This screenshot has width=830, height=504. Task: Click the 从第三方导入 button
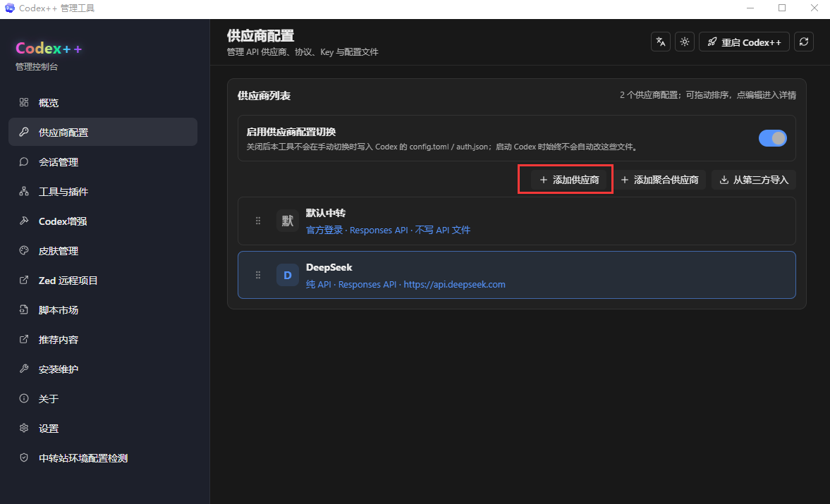pyautogui.click(x=754, y=180)
